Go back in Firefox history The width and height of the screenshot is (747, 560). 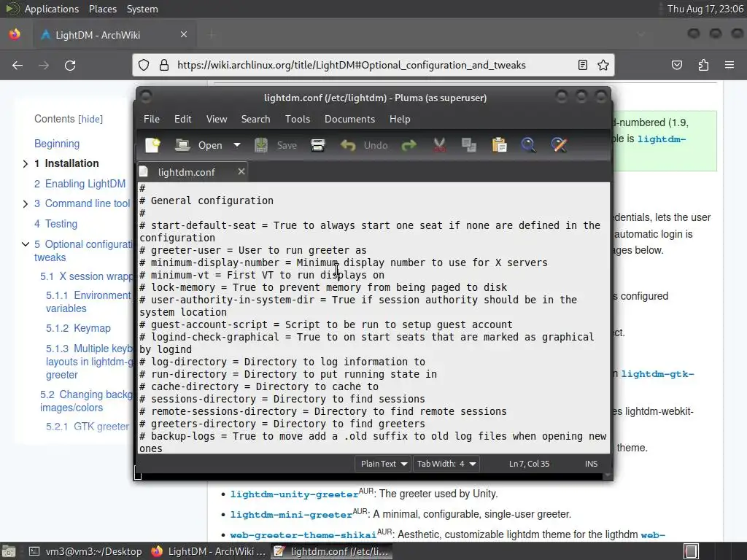pyautogui.click(x=18, y=65)
